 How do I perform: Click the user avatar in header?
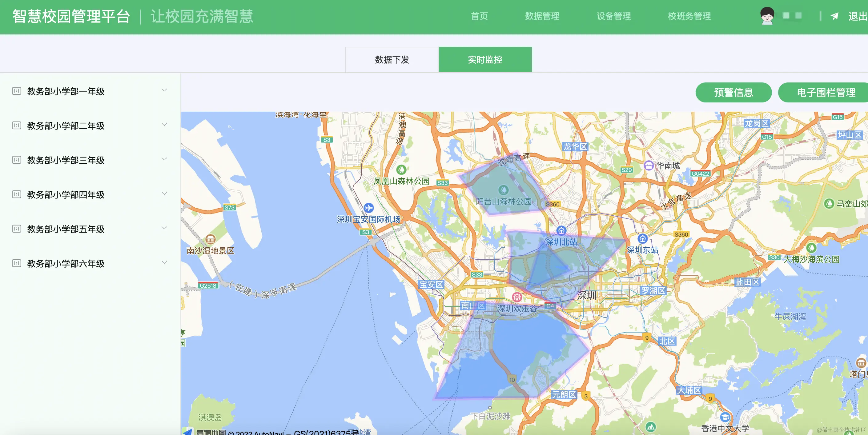pyautogui.click(x=767, y=16)
